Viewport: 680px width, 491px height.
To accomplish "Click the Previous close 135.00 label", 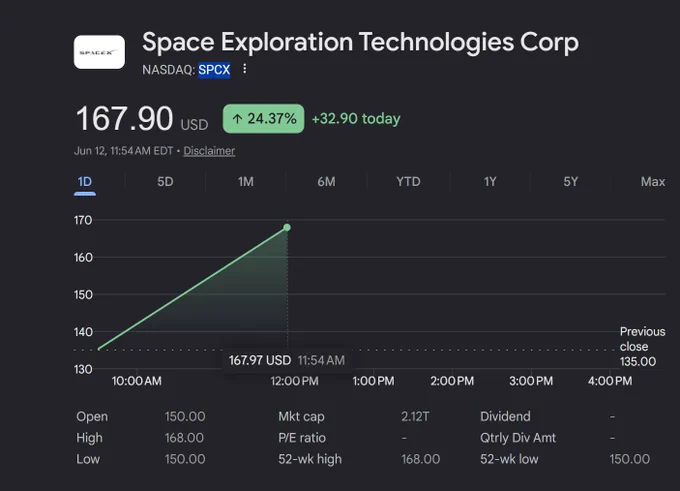I will 642,346.
